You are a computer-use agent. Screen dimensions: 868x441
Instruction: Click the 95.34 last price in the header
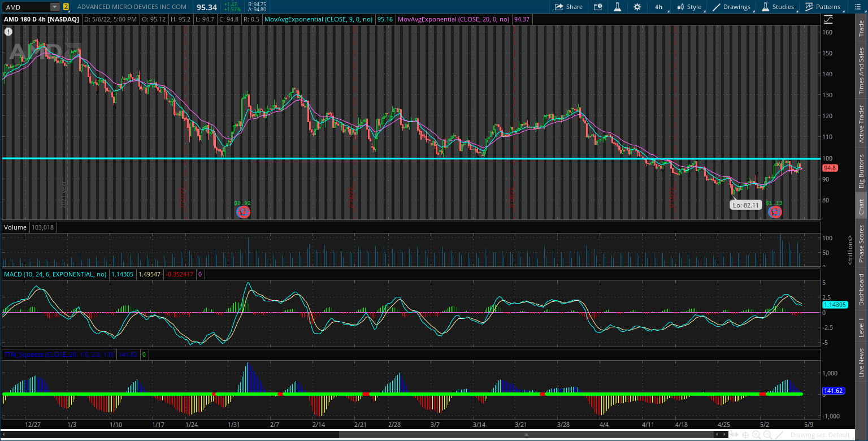[x=206, y=7]
